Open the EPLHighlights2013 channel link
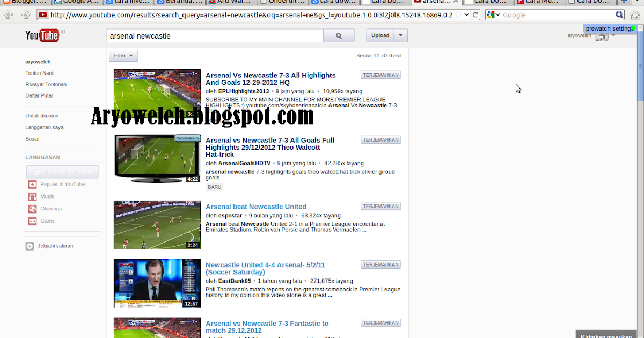Viewport: 644px width, 338px height. [x=244, y=91]
